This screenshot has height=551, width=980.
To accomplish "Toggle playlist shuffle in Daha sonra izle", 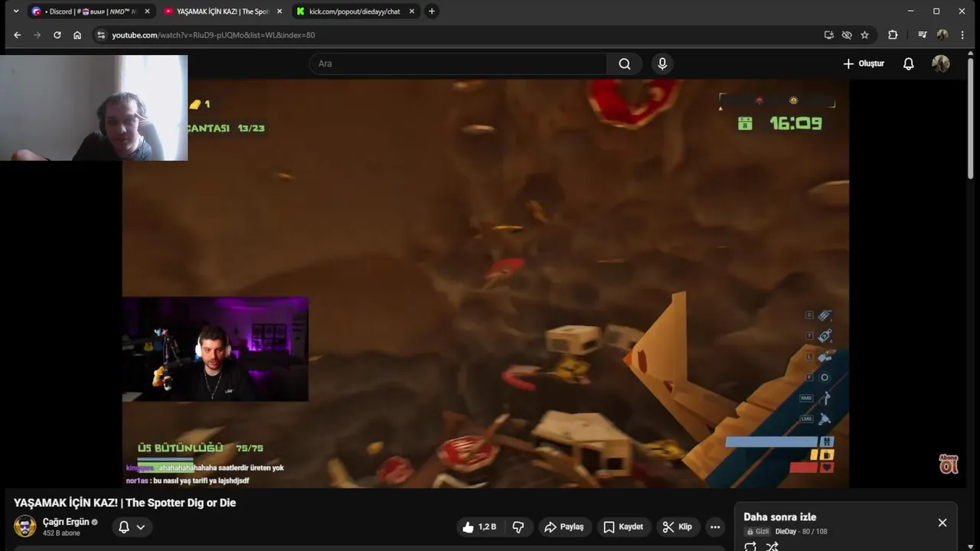I will (x=773, y=546).
